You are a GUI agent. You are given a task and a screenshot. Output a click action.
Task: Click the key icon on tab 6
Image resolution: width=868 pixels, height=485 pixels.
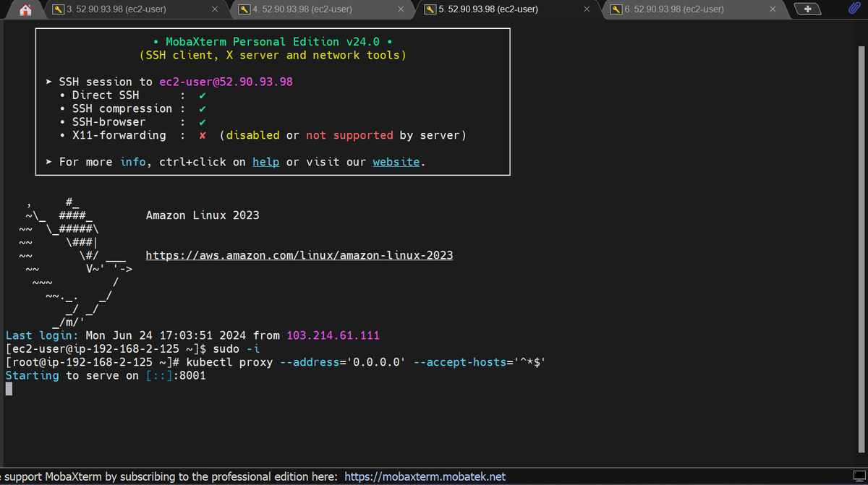[x=616, y=9]
